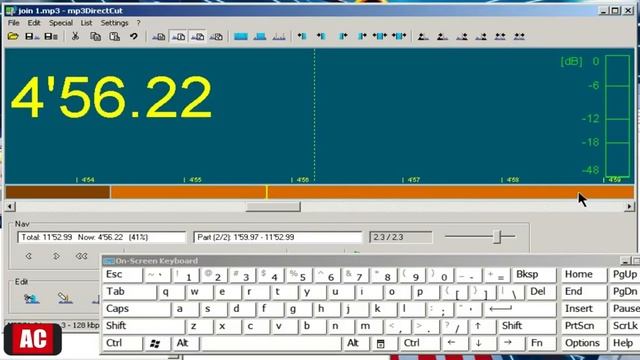
Task: Open the File menu
Action: 13,23
